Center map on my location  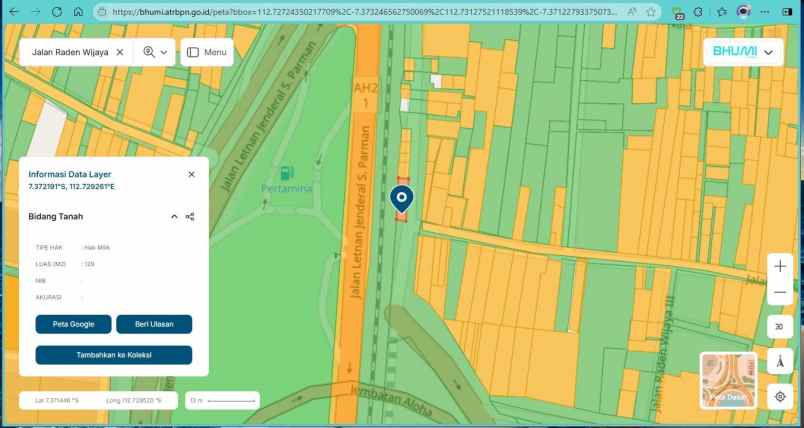780,396
